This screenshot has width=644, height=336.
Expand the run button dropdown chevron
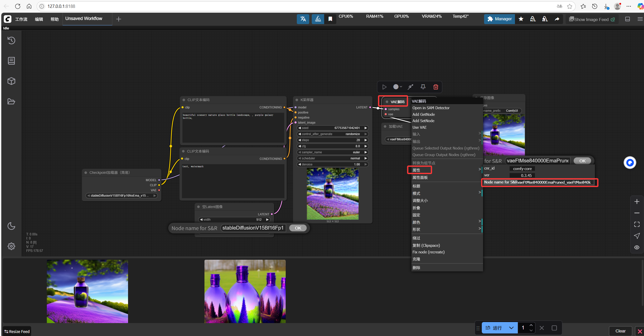[511, 328]
